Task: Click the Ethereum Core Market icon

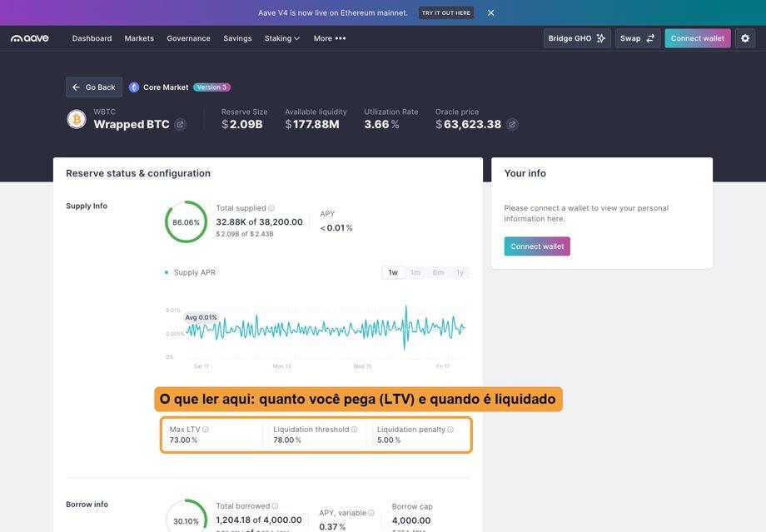Action: 134,87
